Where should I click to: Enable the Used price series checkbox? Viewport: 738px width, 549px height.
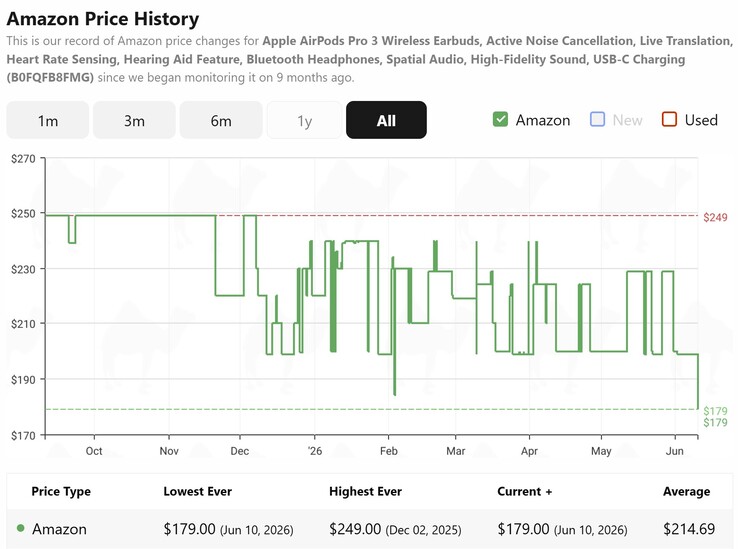coord(669,119)
